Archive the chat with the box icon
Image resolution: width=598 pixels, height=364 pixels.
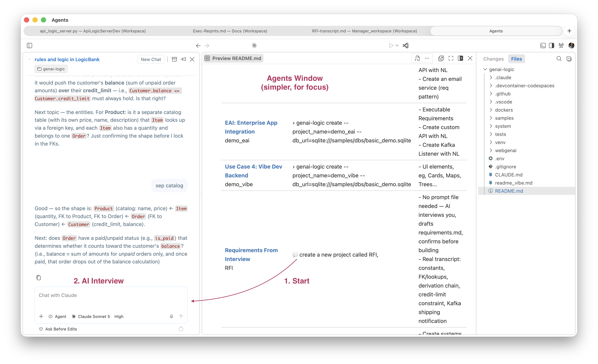pos(174,59)
